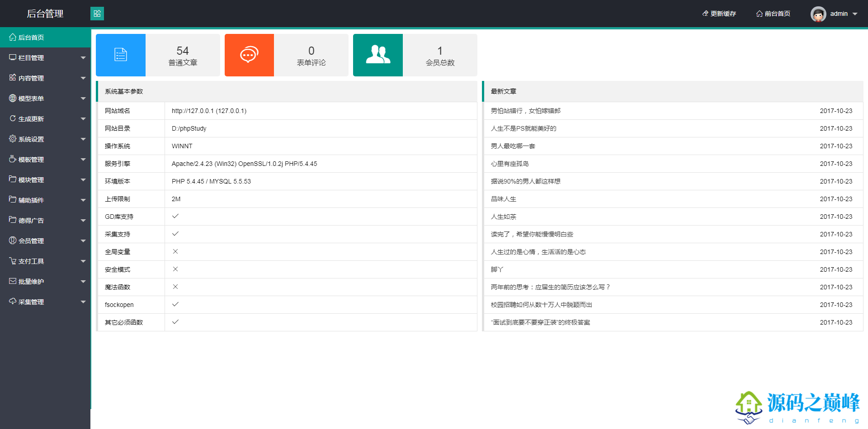Expand the 采集管理 menu arrow

pyautogui.click(x=83, y=302)
